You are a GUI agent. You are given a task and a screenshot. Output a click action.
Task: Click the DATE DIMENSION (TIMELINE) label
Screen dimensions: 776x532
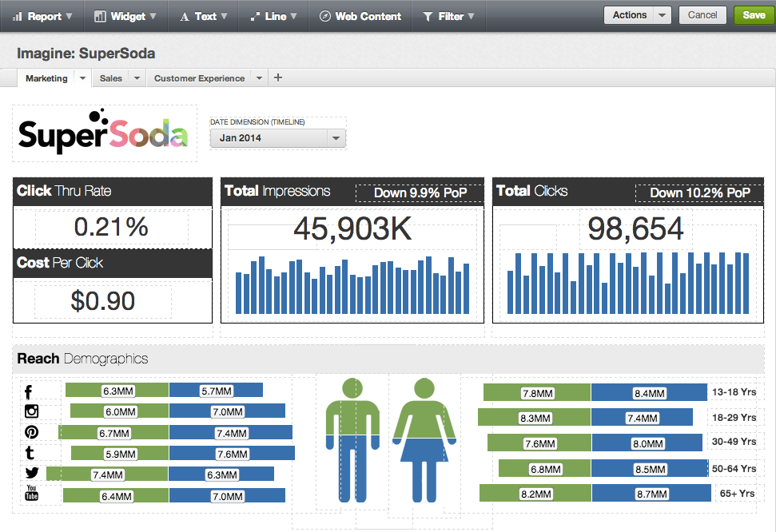[x=257, y=121]
